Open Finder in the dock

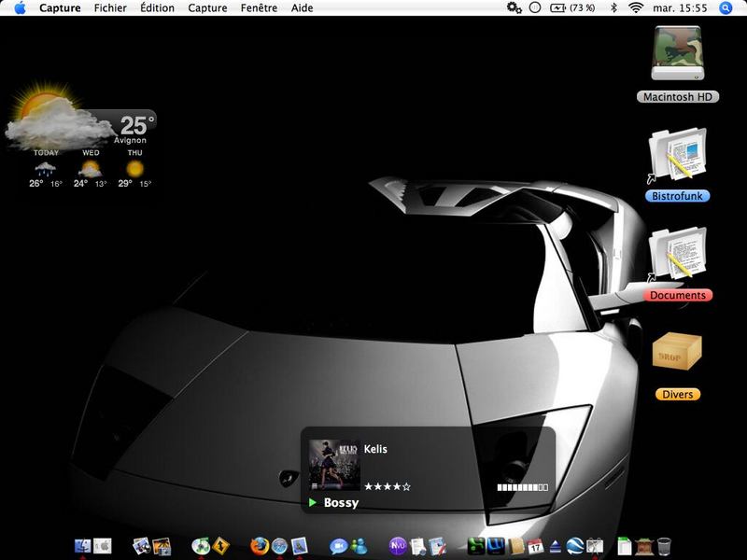point(83,545)
